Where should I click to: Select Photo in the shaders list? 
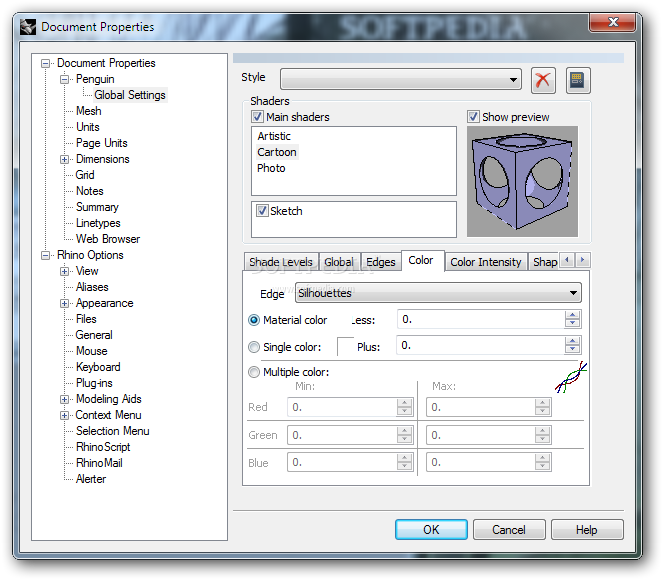click(271, 168)
